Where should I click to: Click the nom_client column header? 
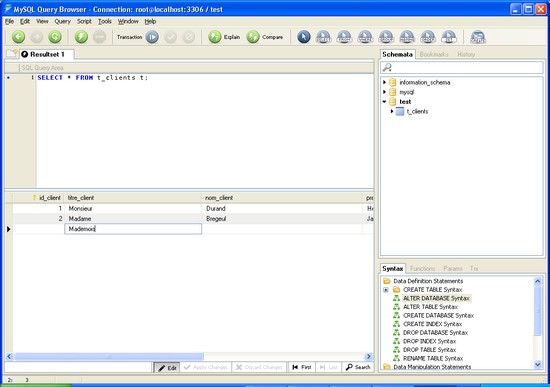(282, 198)
